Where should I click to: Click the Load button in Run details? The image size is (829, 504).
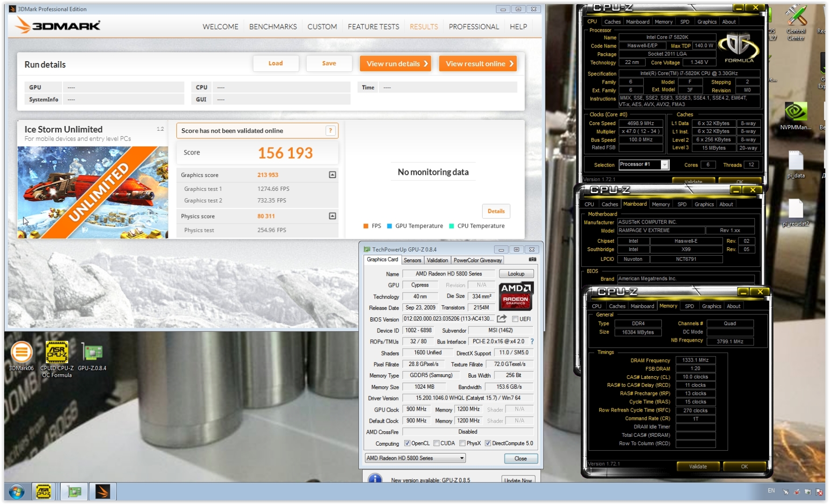click(x=275, y=63)
